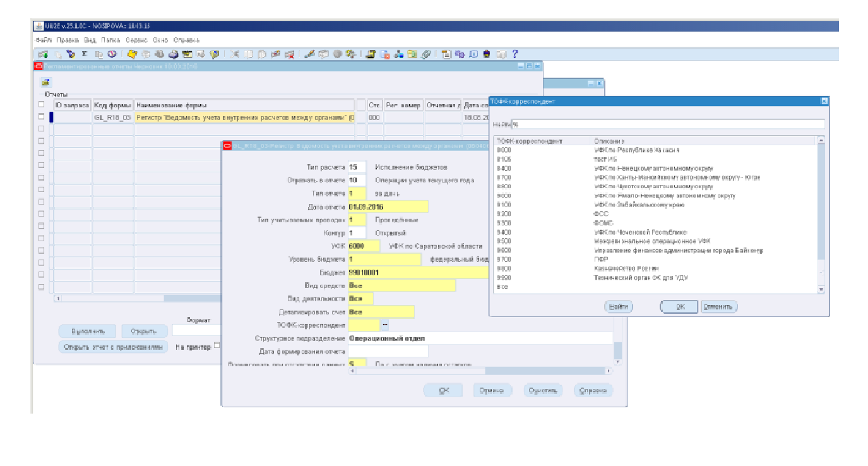Click the blue question mark help icon

(x=515, y=54)
